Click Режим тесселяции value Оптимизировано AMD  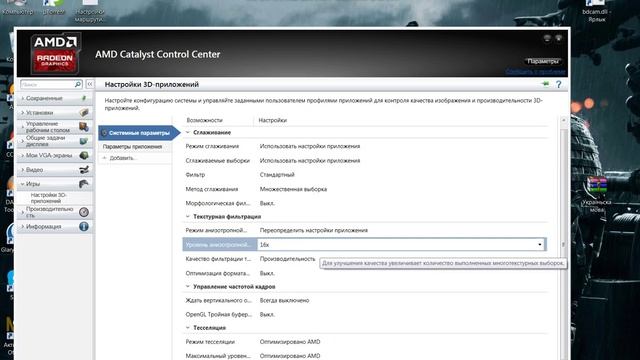pyautogui.click(x=290, y=342)
